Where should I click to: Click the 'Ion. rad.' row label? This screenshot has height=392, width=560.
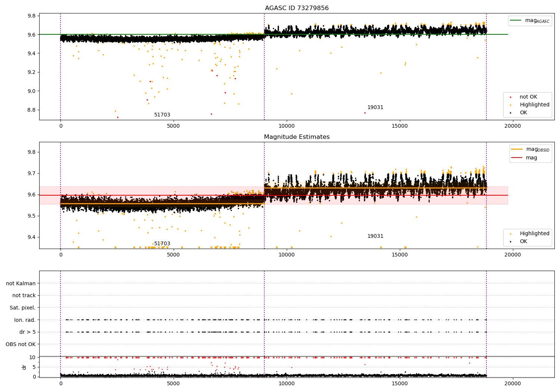[25, 320]
